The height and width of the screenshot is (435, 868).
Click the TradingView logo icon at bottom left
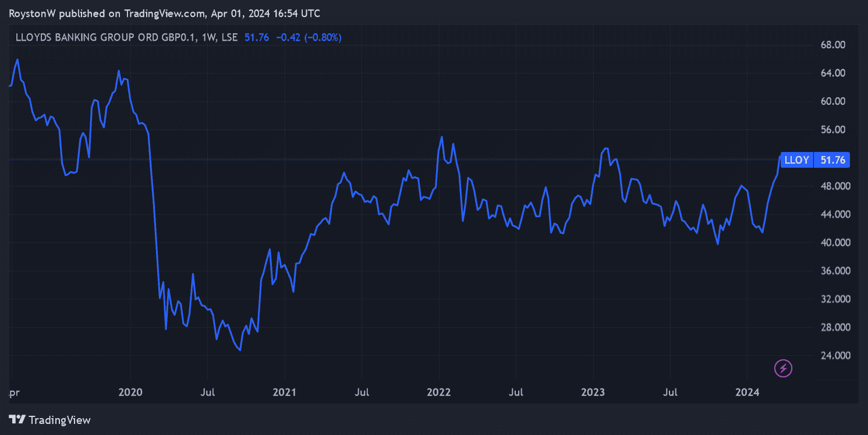pyautogui.click(x=17, y=419)
